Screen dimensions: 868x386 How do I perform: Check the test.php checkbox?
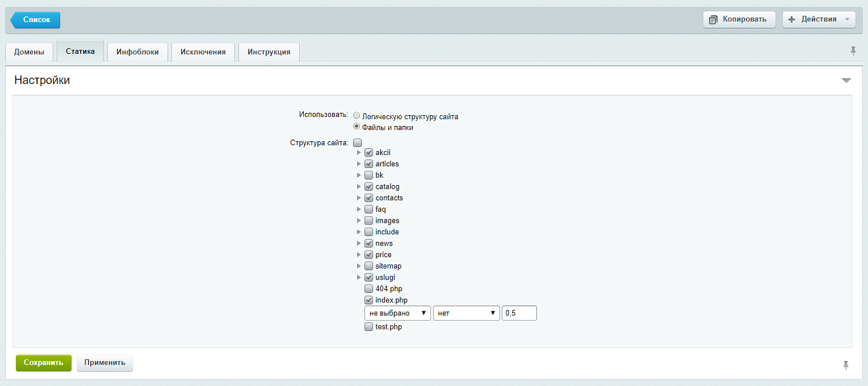pyautogui.click(x=369, y=326)
